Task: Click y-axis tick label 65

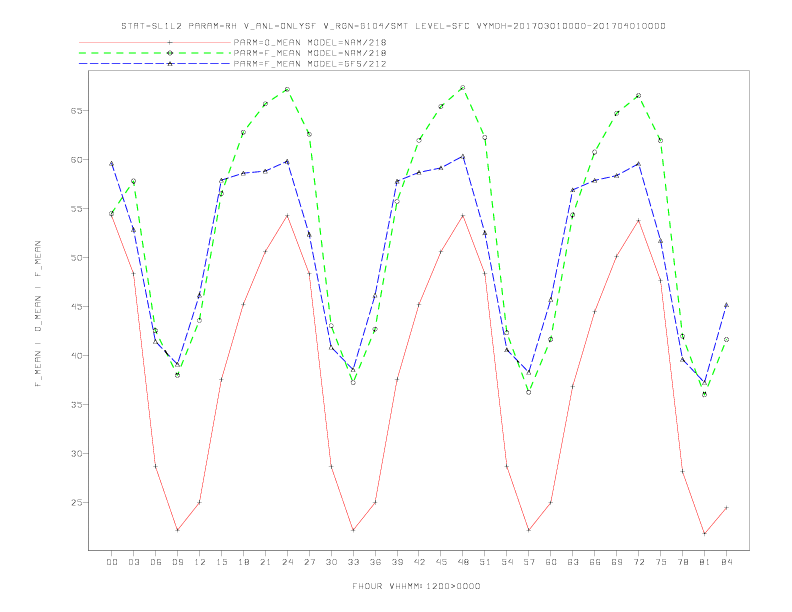Action: [77, 111]
